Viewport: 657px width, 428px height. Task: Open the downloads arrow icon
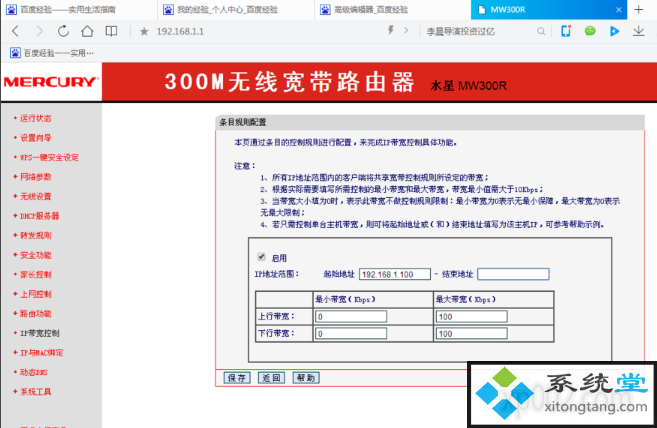pyautogui.click(x=639, y=31)
